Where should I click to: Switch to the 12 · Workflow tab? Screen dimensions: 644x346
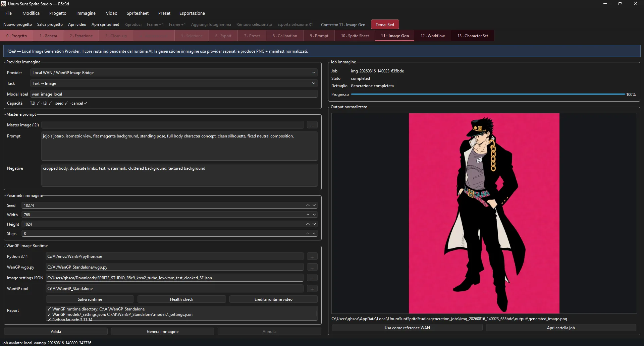433,36
